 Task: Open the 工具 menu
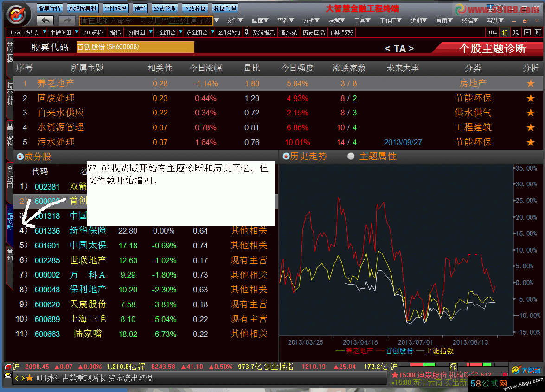[362, 20]
